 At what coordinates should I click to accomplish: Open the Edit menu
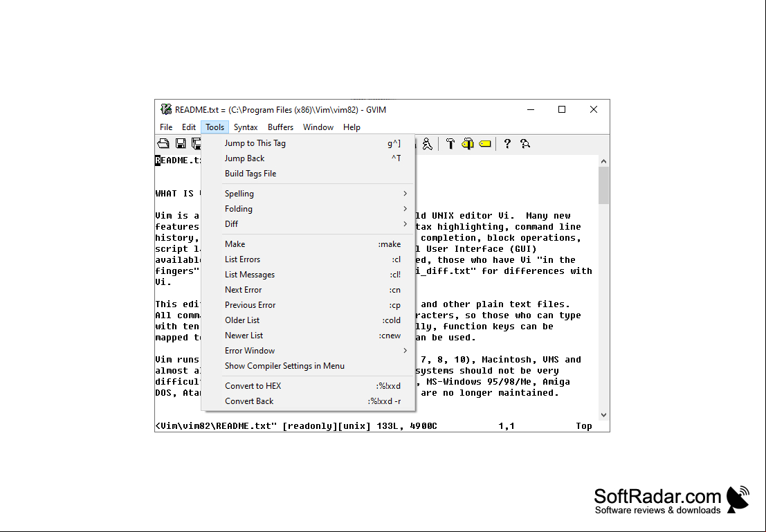tap(189, 127)
